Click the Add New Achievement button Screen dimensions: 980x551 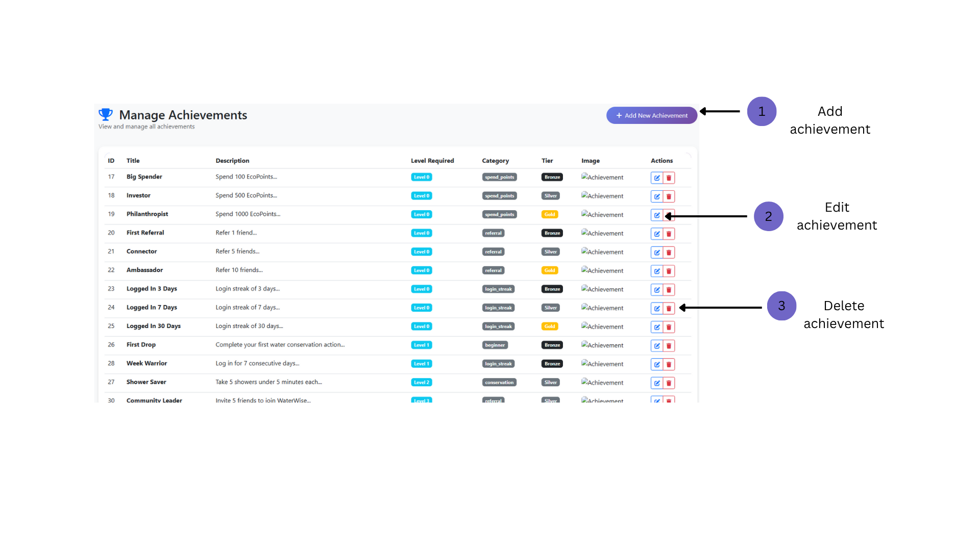pyautogui.click(x=651, y=115)
